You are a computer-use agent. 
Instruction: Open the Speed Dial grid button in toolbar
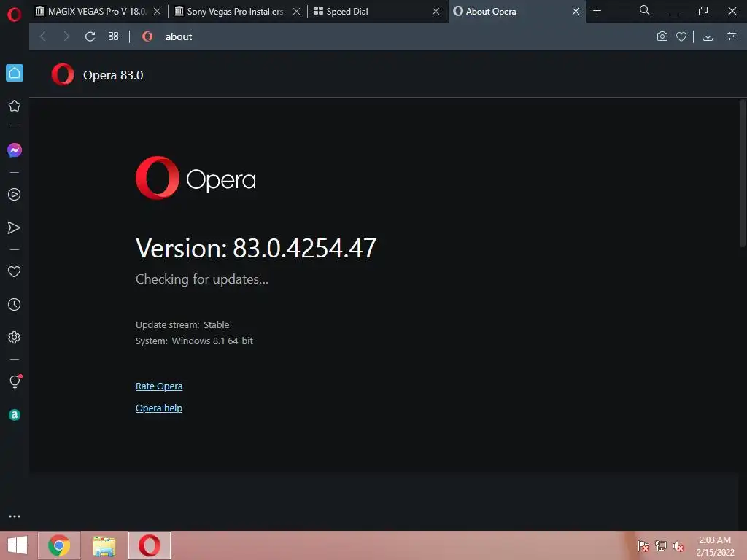(x=113, y=36)
